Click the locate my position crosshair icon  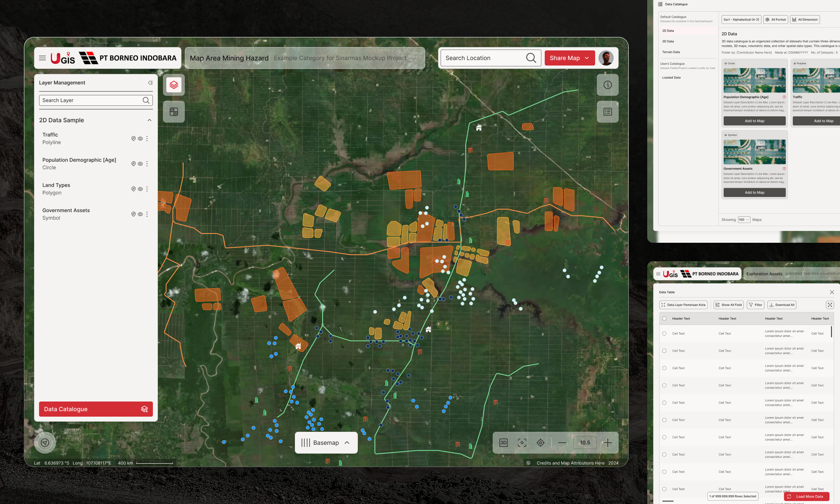(541, 443)
